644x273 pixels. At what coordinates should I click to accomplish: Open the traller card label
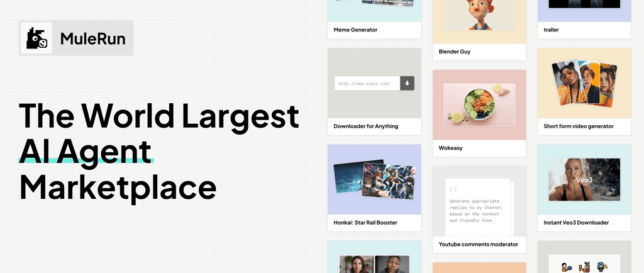pyautogui.click(x=551, y=30)
